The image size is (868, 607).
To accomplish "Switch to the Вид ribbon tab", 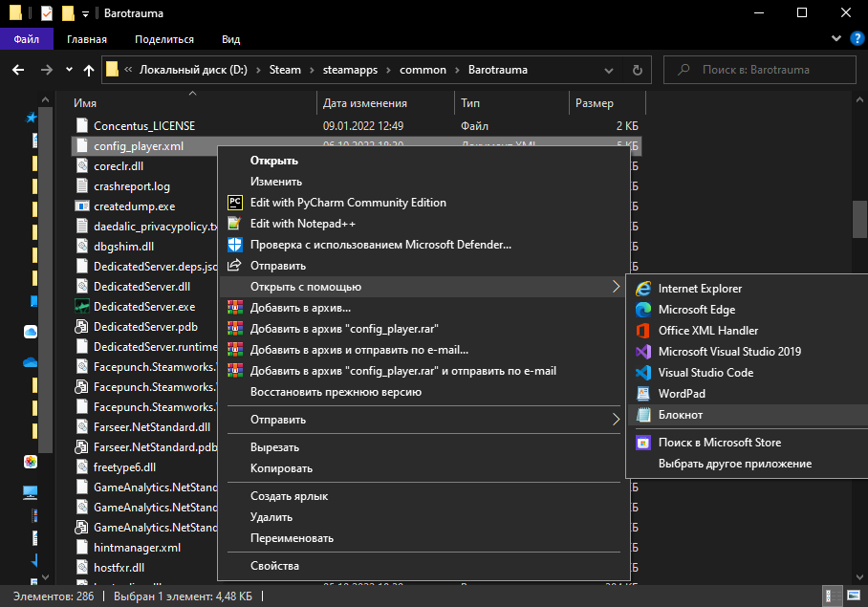I will pyautogui.click(x=230, y=39).
